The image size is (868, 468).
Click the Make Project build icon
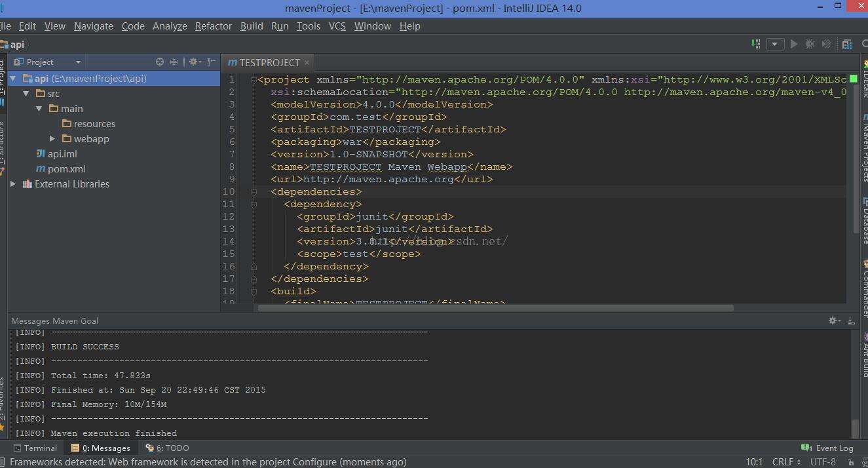point(757,44)
